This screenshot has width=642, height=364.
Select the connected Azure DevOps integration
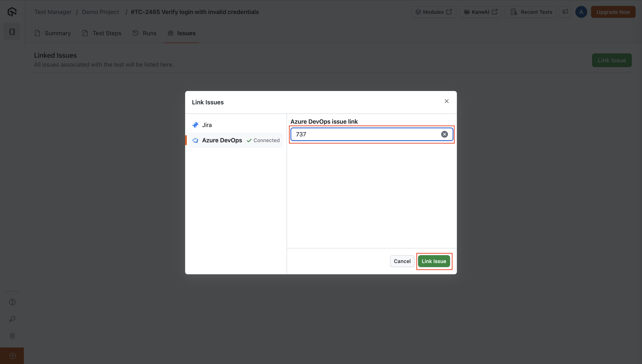(222, 140)
